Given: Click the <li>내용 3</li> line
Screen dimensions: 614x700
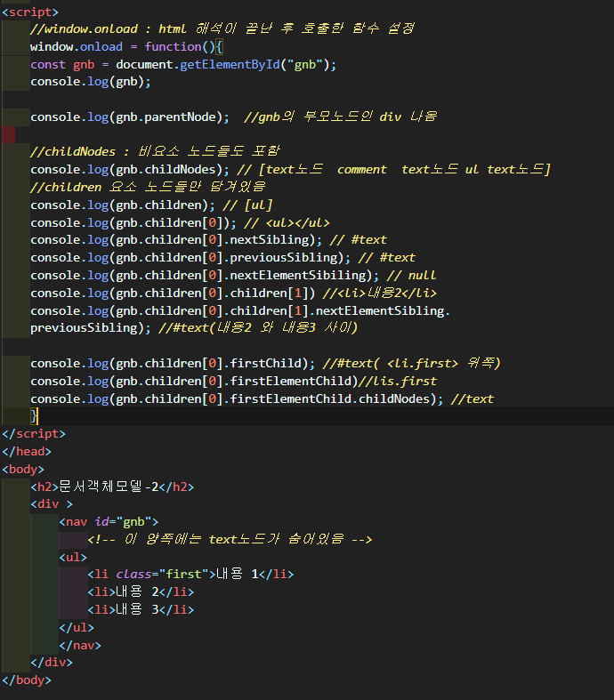Looking at the screenshot, I should click(141, 610).
